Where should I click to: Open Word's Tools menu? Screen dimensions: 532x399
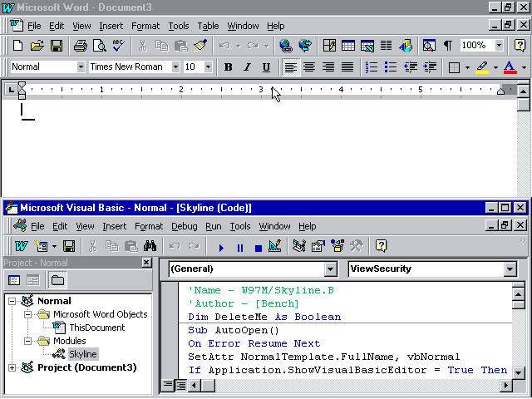point(179,26)
